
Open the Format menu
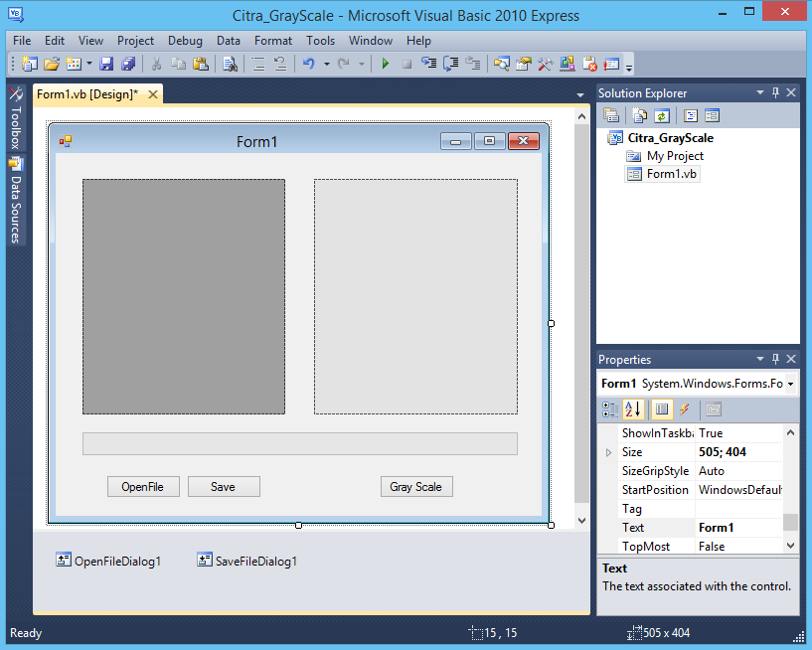[x=273, y=41]
